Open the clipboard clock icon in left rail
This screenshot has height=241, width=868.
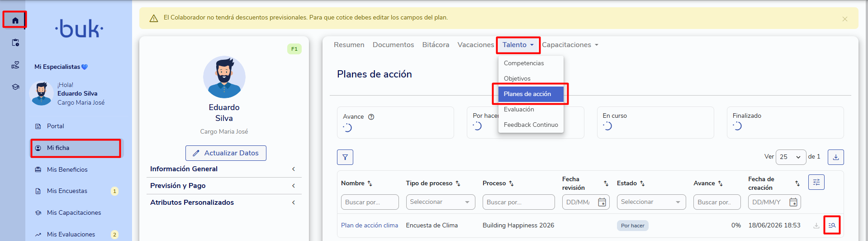point(15,43)
